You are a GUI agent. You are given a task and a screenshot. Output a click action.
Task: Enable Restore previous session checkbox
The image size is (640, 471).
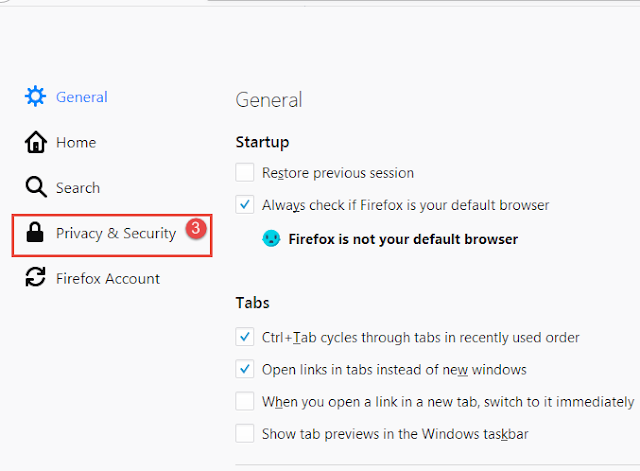click(244, 172)
